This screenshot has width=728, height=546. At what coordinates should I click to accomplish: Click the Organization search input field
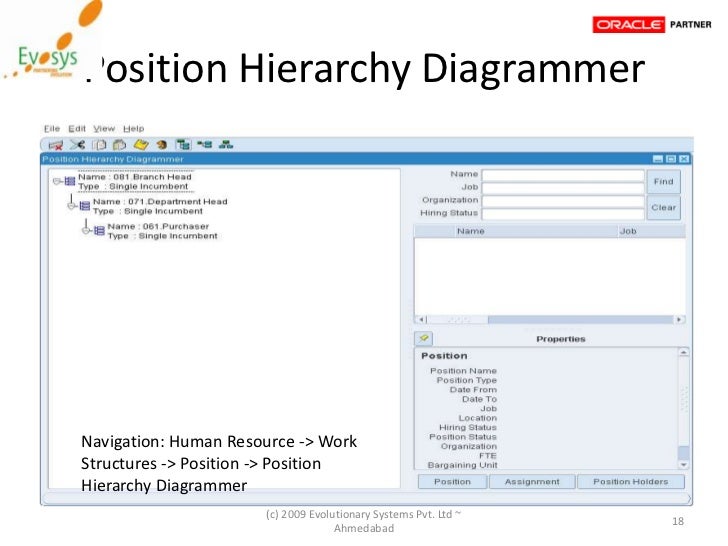point(563,200)
